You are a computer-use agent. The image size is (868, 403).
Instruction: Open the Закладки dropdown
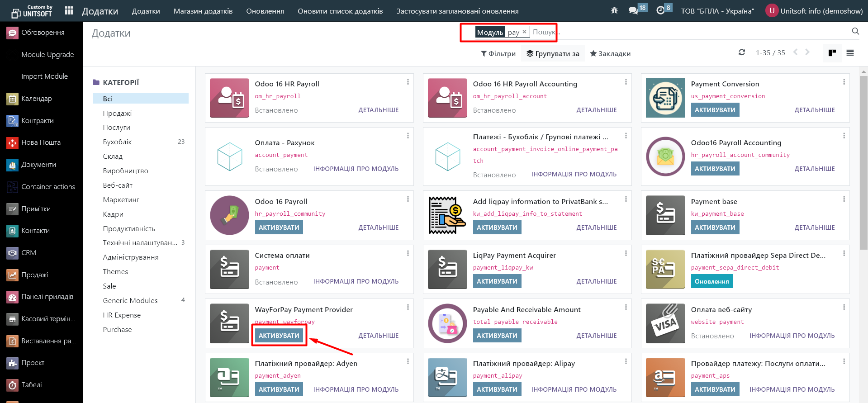(610, 53)
